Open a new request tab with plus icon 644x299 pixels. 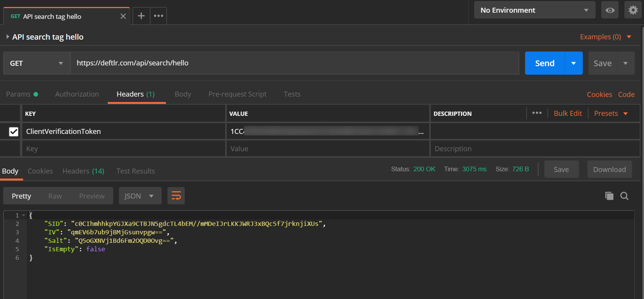pyautogui.click(x=141, y=16)
